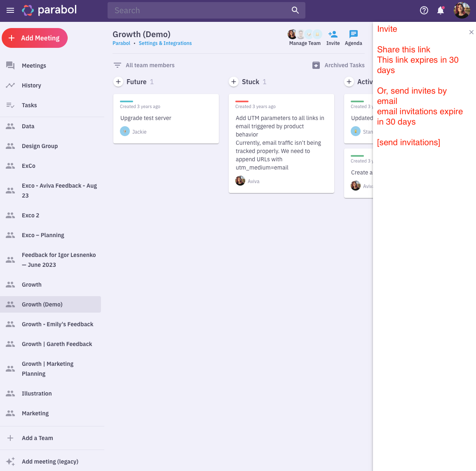Select Meetings in the sidebar
The width and height of the screenshot is (476, 471).
coord(33,66)
